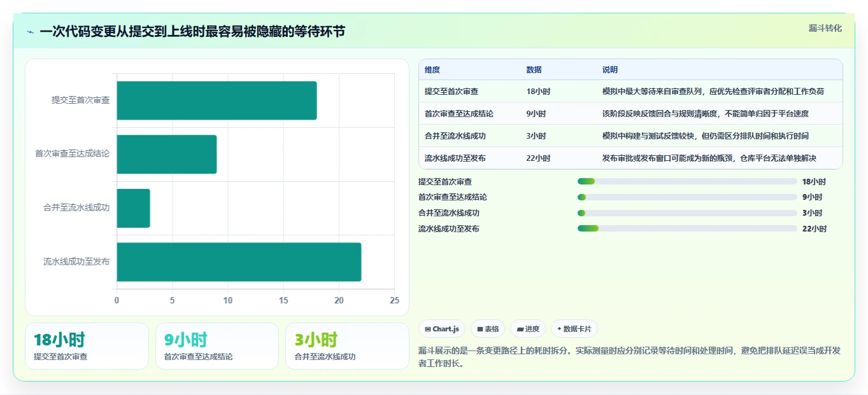Click progress list label 流水线成功至发布
868x395 pixels.
click(449, 229)
